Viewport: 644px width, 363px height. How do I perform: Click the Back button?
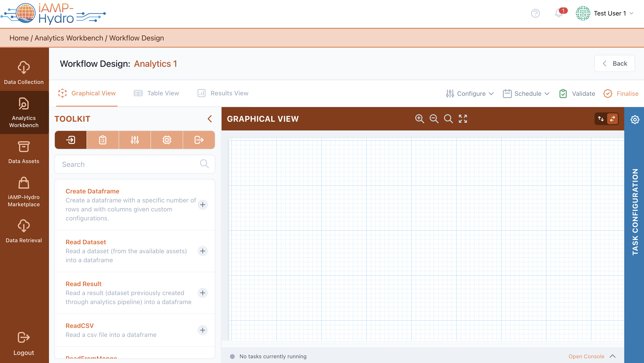[615, 64]
